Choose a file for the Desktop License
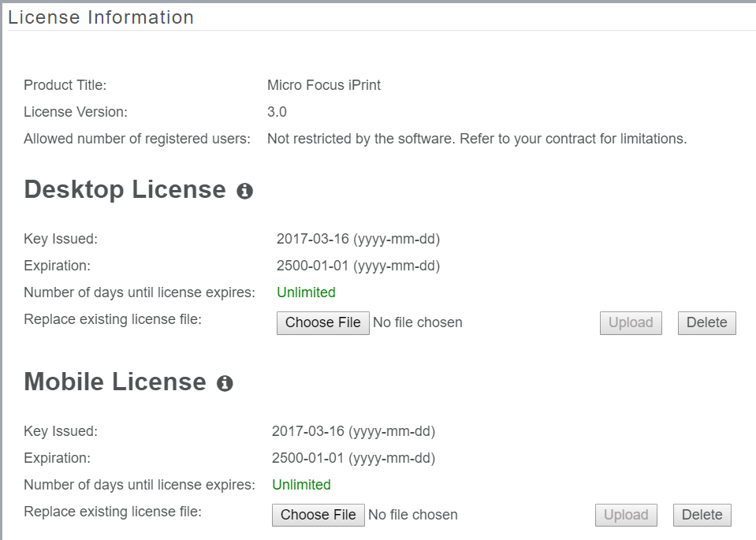 [322, 322]
